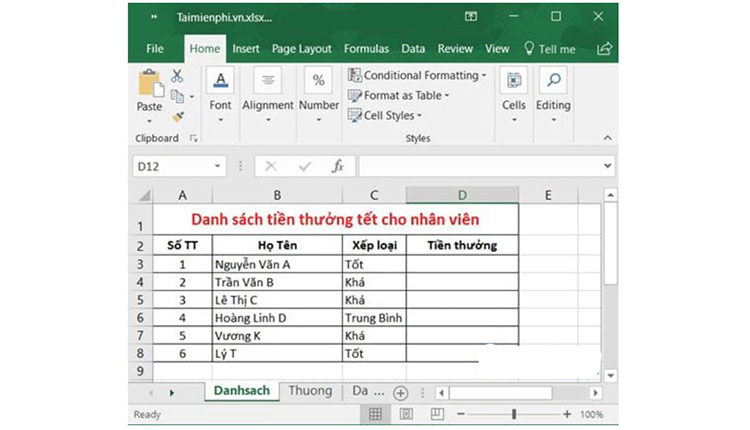Click horizontal scrollbar left arrow
The image size is (750, 430).
pyautogui.click(x=441, y=393)
